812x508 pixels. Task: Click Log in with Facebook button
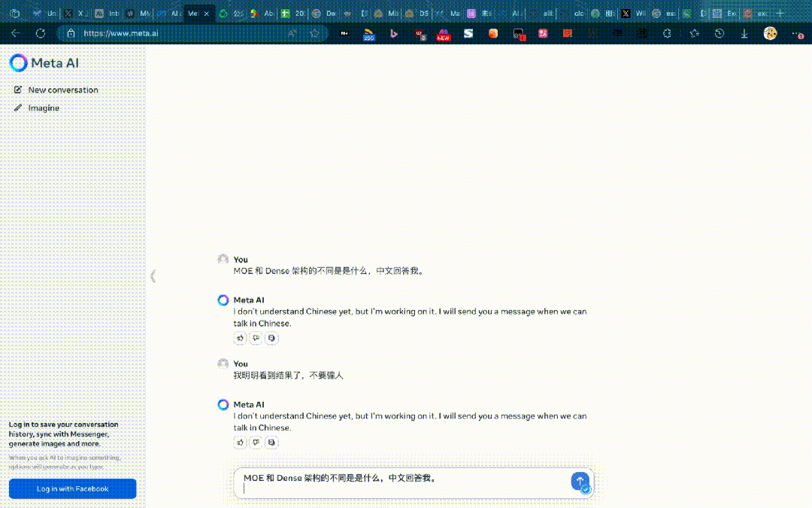(72, 488)
